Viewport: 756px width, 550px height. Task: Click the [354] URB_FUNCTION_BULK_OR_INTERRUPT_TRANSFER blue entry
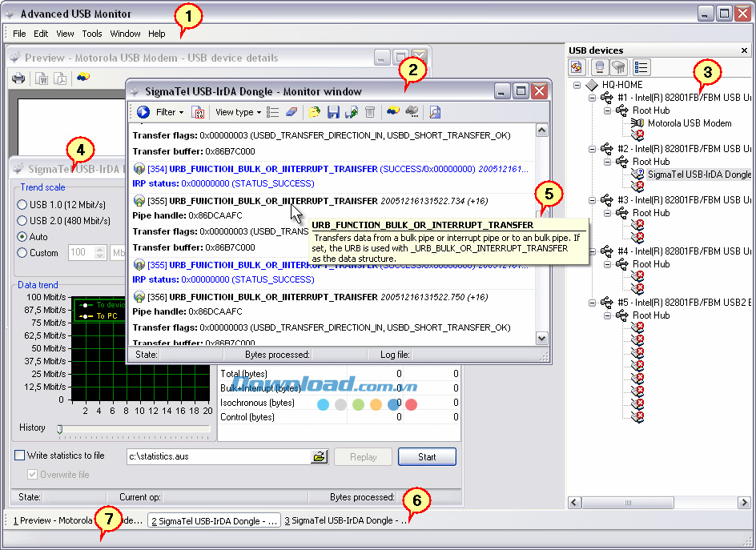331,169
